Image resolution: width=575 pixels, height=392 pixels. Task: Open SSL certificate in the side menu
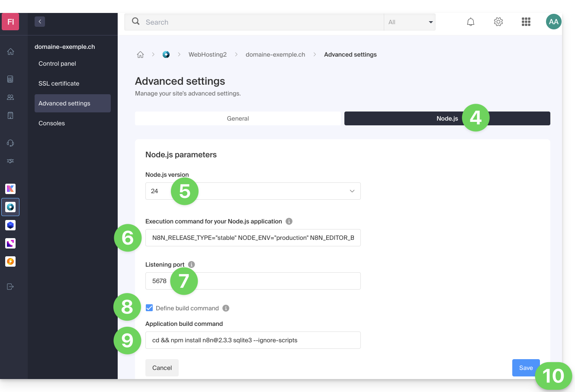pos(59,83)
